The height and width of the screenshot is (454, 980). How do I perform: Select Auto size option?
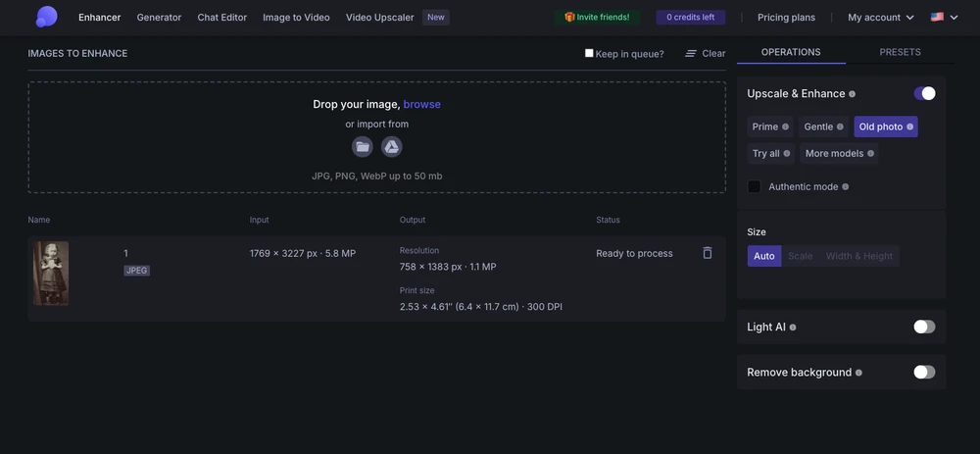(764, 256)
